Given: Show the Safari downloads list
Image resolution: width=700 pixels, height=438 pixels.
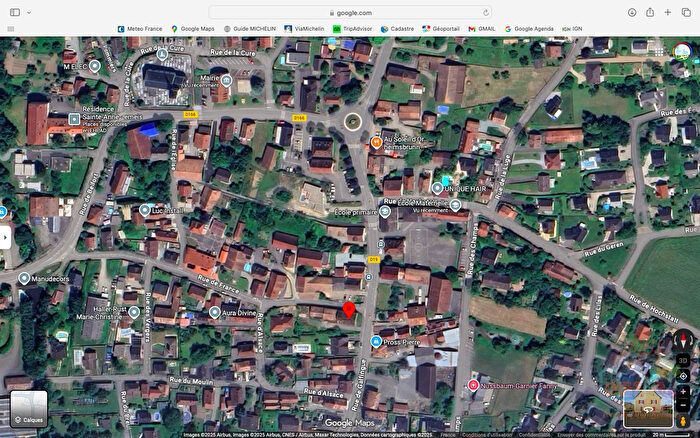Looking at the screenshot, I should (631, 12).
